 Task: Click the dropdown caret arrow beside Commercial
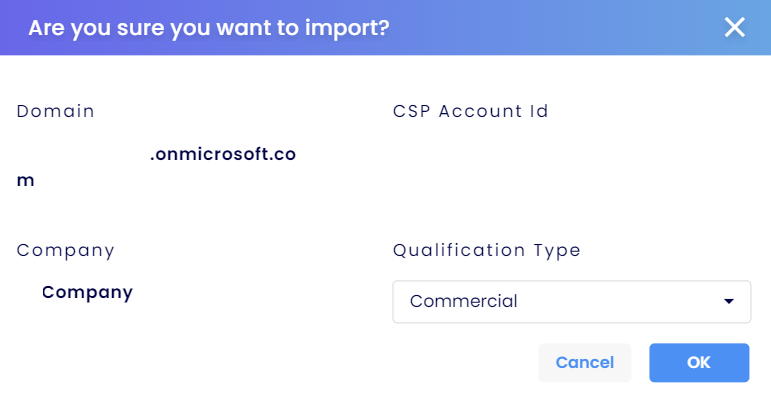click(x=729, y=302)
